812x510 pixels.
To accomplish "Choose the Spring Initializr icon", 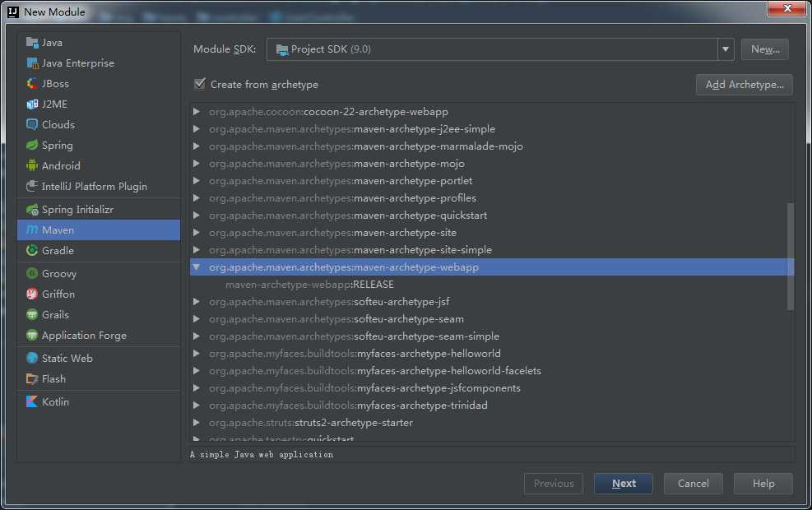I will coord(32,209).
